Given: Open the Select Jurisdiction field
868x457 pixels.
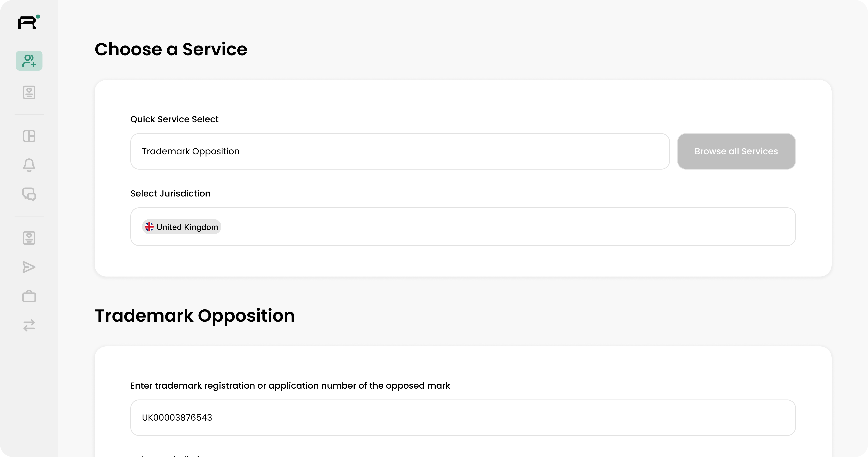Looking at the screenshot, I should tap(505, 227).
